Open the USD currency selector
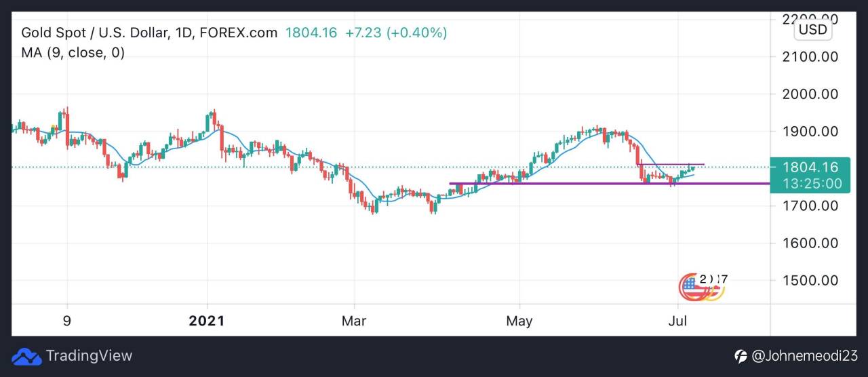 (x=812, y=29)
